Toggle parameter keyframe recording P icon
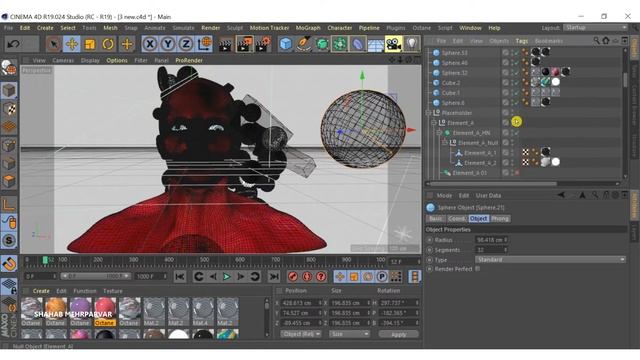Screen dimensions: 640x360 (x=382, y=277)
